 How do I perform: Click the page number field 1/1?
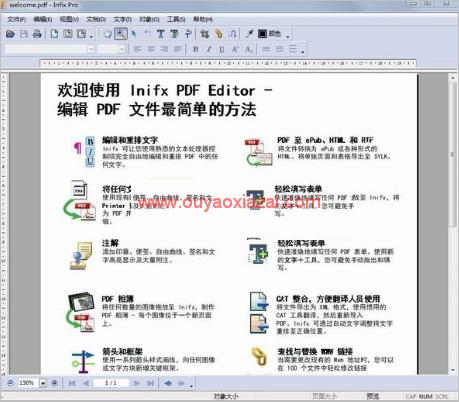tap(111, 383)
